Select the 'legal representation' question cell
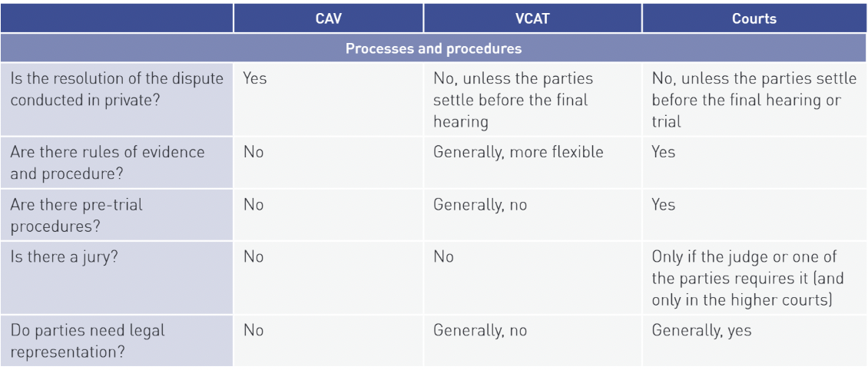868x370 pixels. click(x=88, y=341)
